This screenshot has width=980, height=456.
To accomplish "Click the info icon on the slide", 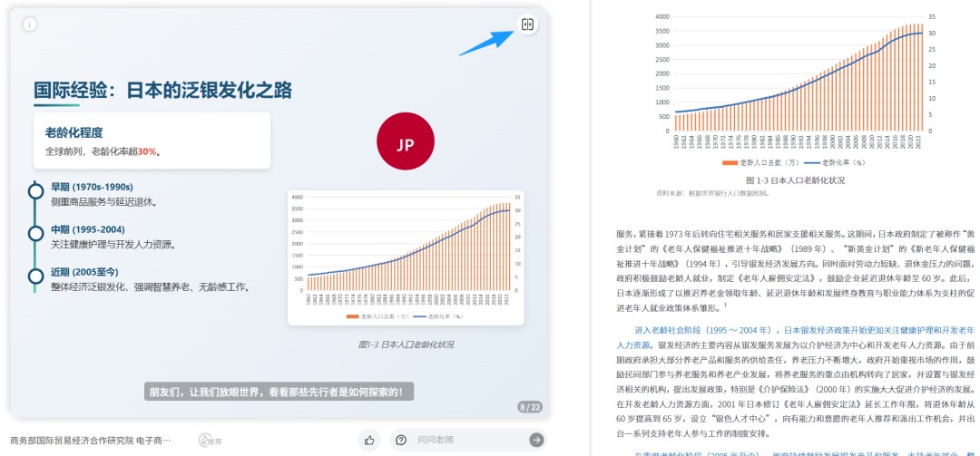I will 29,24.
